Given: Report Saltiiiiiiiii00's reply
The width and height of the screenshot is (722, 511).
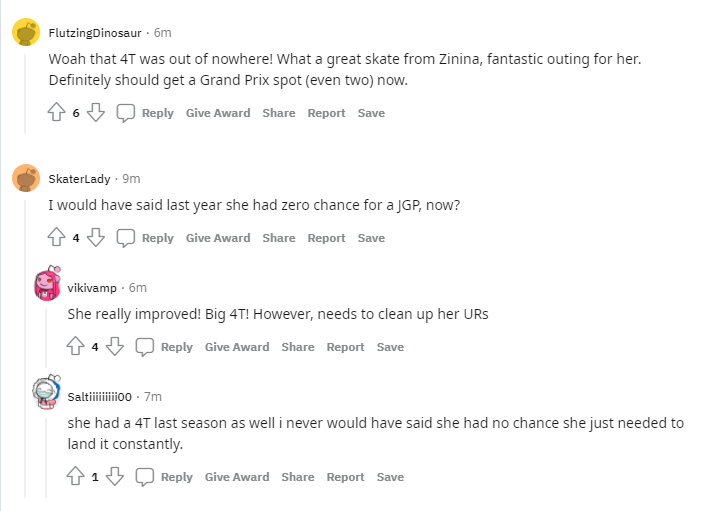Looking at the screenshot, I should click(345, 477).
